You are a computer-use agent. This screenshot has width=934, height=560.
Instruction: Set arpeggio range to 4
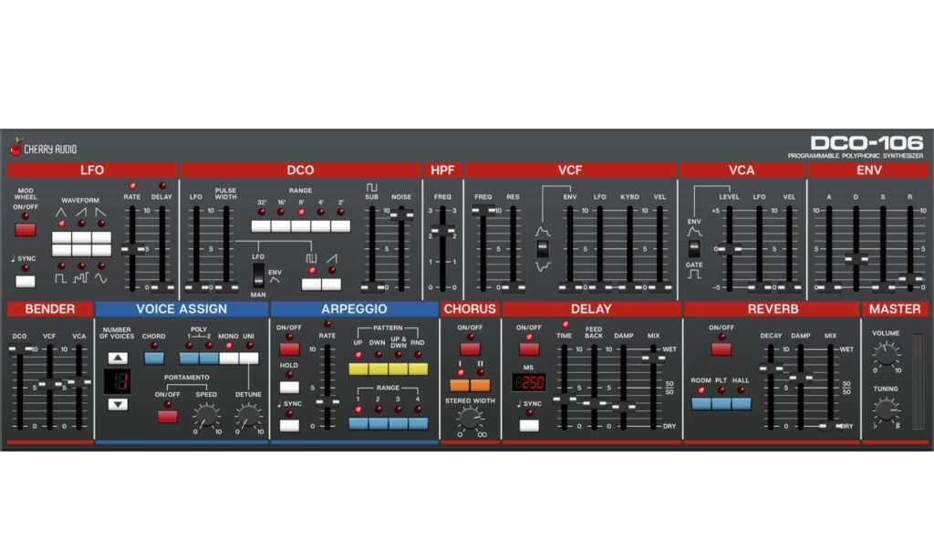coord(418,423)
